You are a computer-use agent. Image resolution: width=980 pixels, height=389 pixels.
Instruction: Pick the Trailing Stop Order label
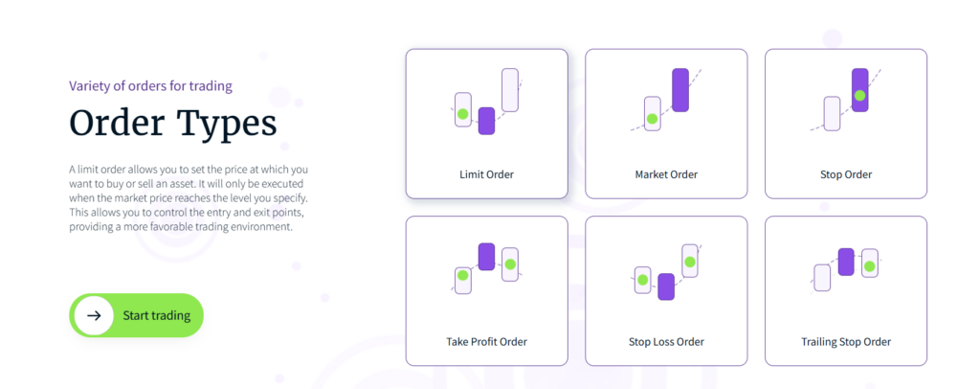pyautogui.click(x=846, y=341)
